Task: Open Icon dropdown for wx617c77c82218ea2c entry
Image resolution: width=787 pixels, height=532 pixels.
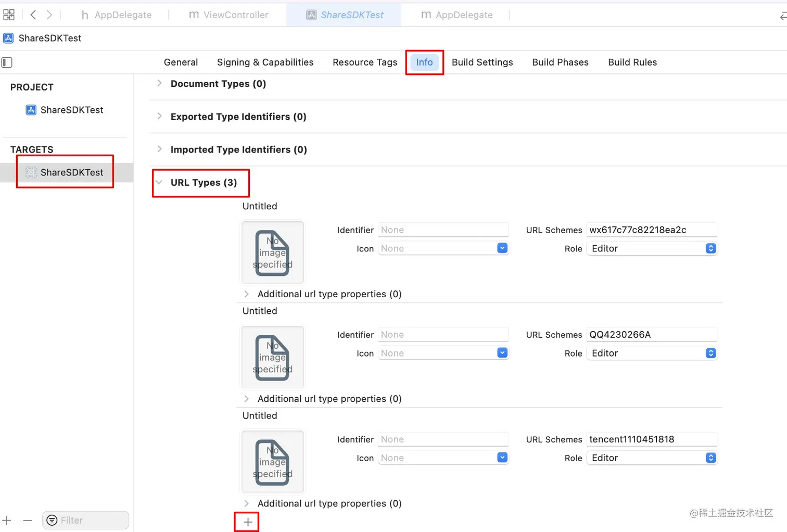Action: click(x=502, y=248)
